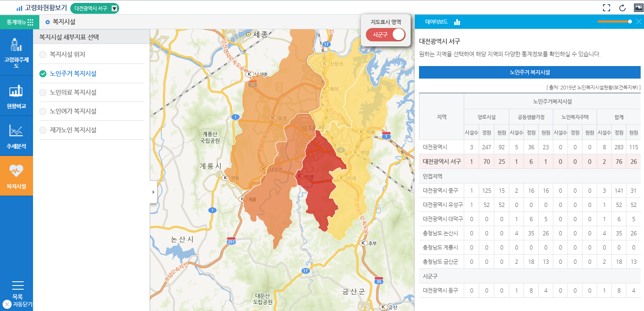Adjust the databoard opacity slider
Image resolution: width=644 pixels, height=311 pixels.
pos(630,21)
